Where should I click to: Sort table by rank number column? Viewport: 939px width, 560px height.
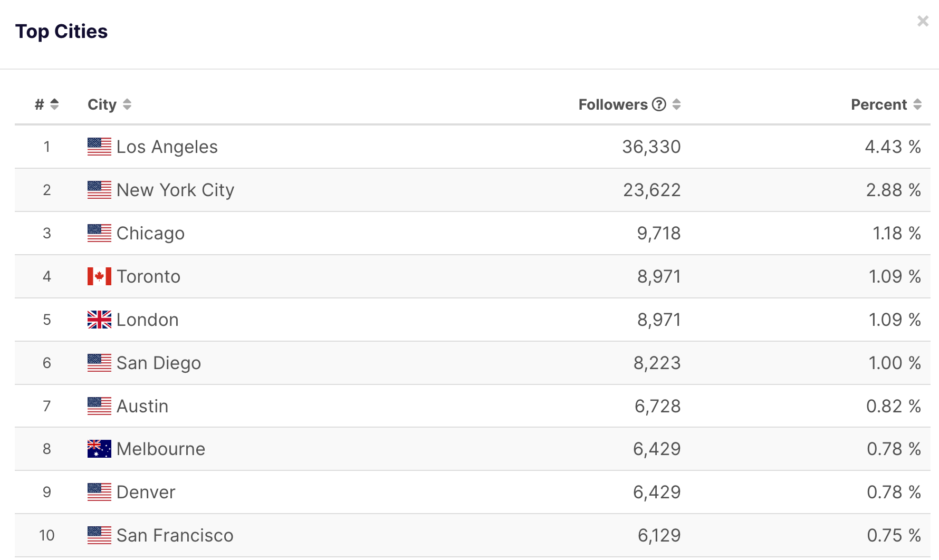[54, 104]
